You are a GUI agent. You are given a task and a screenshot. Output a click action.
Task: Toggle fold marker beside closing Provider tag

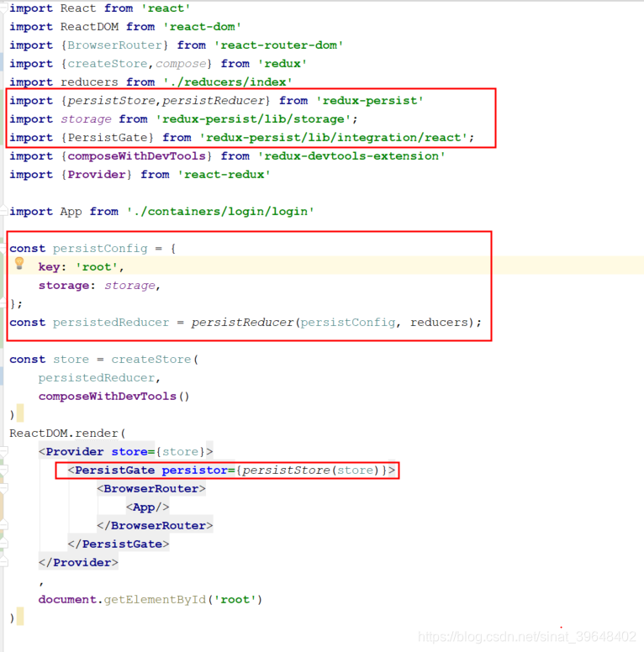pos(3,562)
